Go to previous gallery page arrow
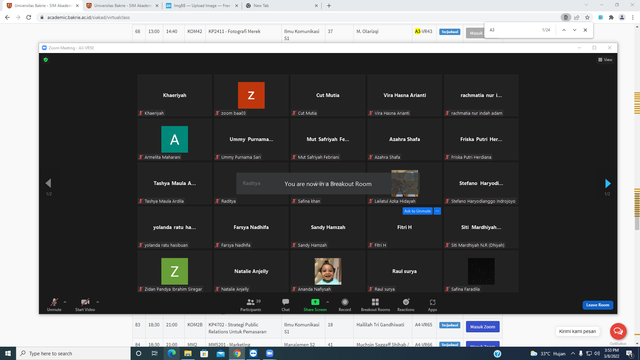Screen dimensions: 640x360 pyautogui.click(x=49, y=183)
